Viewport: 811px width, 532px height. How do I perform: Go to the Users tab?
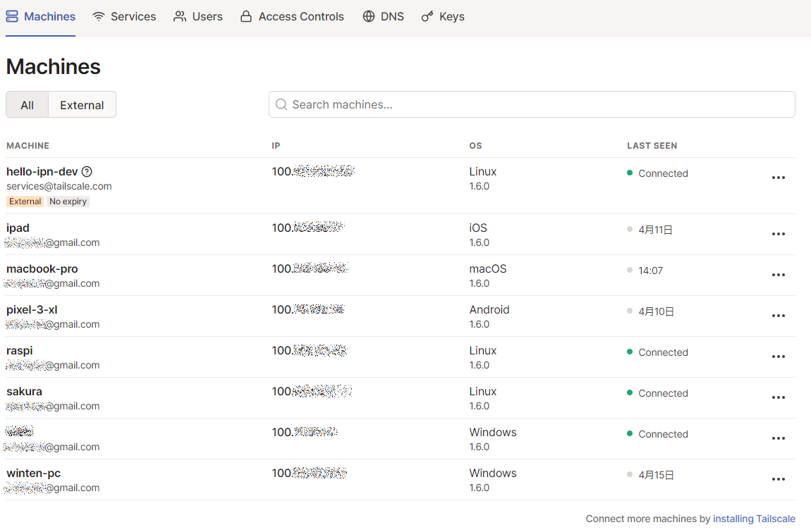pos(198,16)
